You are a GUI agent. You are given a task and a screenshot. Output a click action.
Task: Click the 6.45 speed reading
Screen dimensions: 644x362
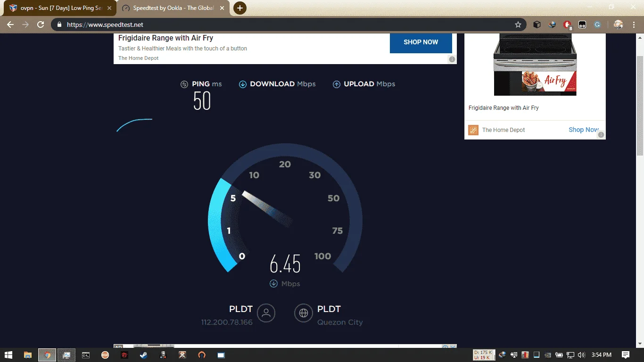[x=285, y=264]
